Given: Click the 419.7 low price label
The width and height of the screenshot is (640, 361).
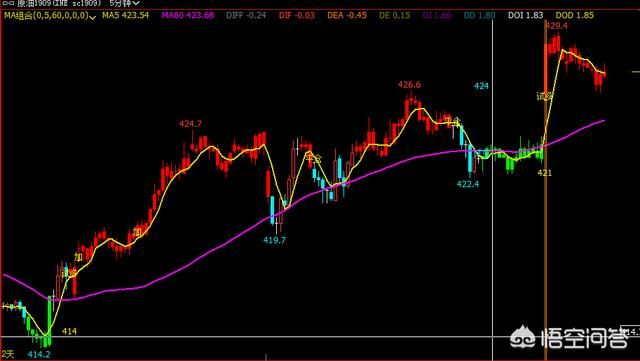Looking at the screenshot, I should [x=274, y=240].
